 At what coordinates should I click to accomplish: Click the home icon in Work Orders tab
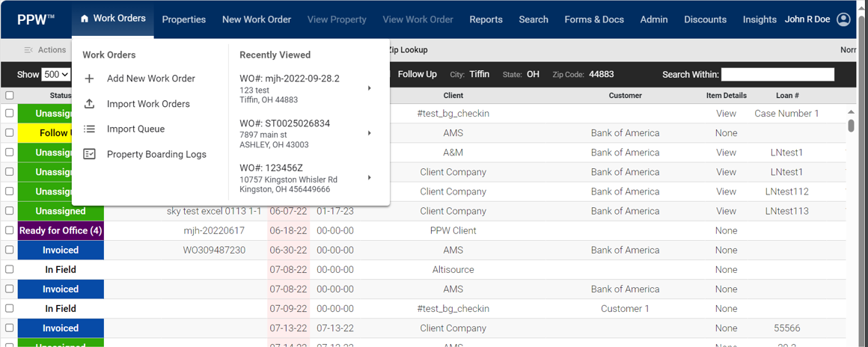coord(85,19)
